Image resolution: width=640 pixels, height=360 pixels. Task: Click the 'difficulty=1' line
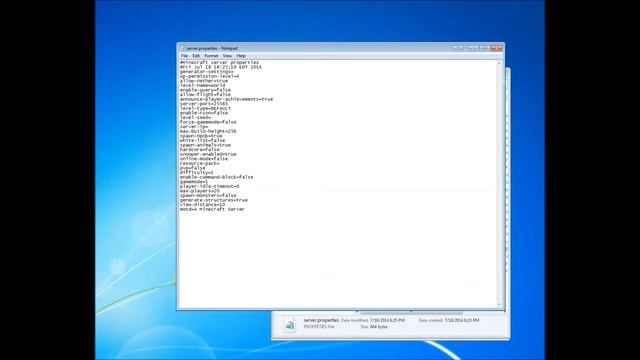(197, 172)
